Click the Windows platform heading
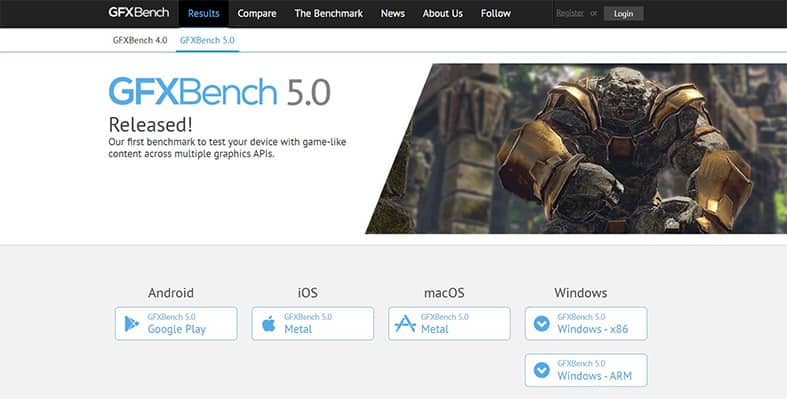787x399 pixels. [581, 293]
